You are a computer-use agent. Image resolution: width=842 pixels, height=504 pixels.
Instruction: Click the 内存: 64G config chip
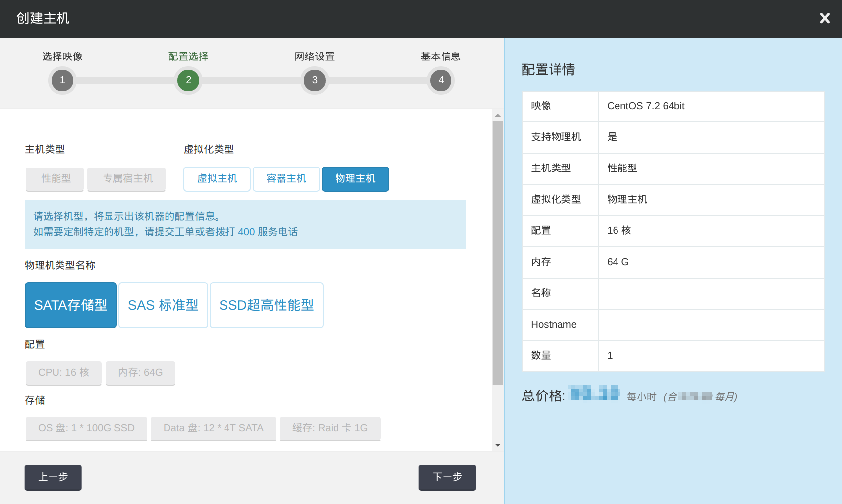pos(140,373)
